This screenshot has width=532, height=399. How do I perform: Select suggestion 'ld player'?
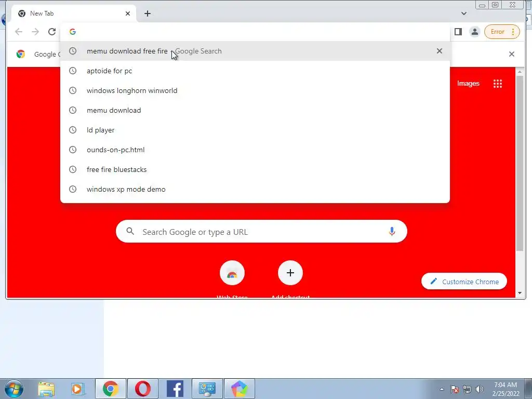tap(255, 130)
